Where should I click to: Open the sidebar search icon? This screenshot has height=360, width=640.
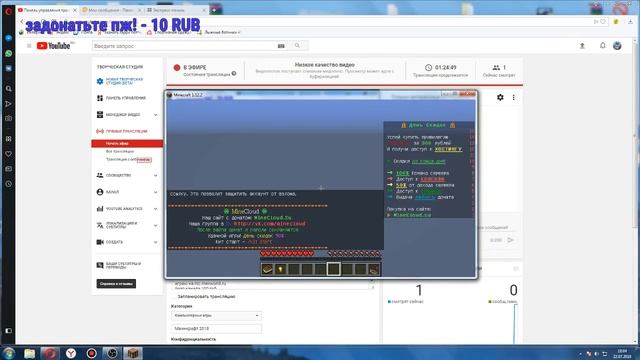tap(8, 89)
